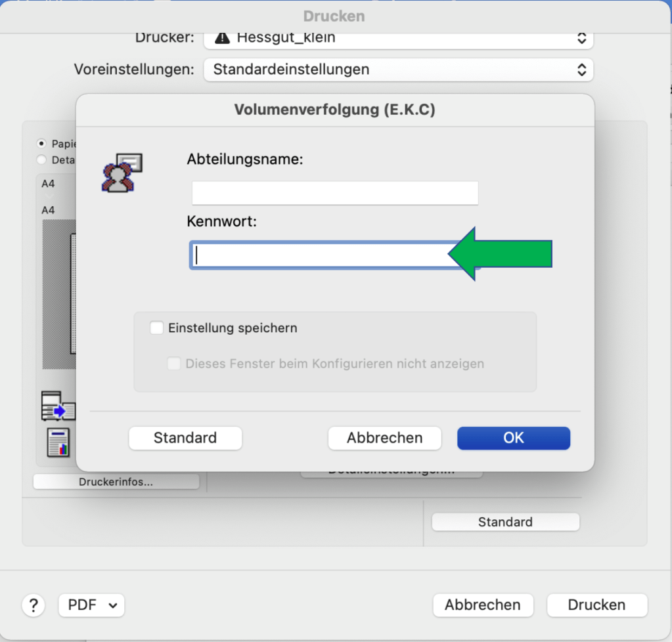The height and width of the screenshot is (642, 672).
Task: Confirm the dialog with the blue OK button
Action: point(513,438)
